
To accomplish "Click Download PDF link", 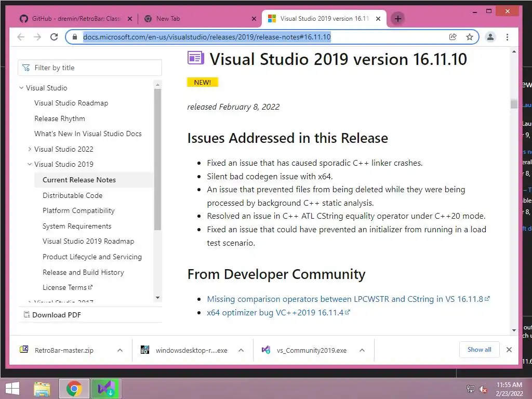I will coord(57,315).
